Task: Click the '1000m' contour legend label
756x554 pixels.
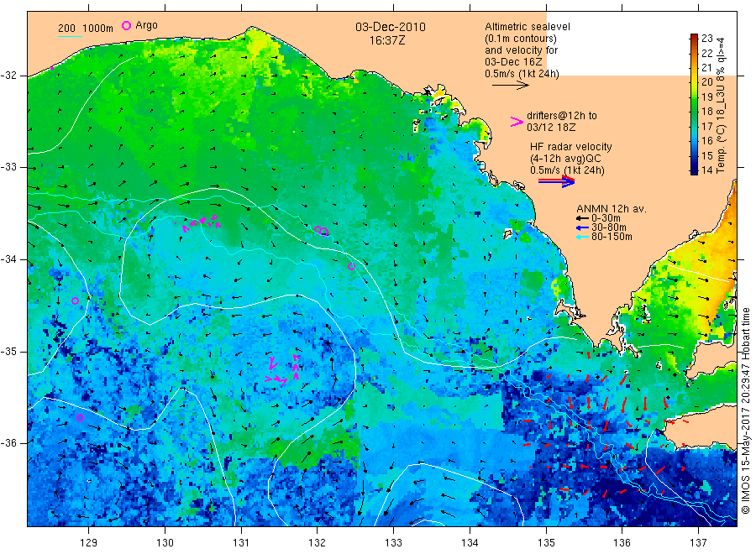Action: pyautogui.click(x=98, y=29)
